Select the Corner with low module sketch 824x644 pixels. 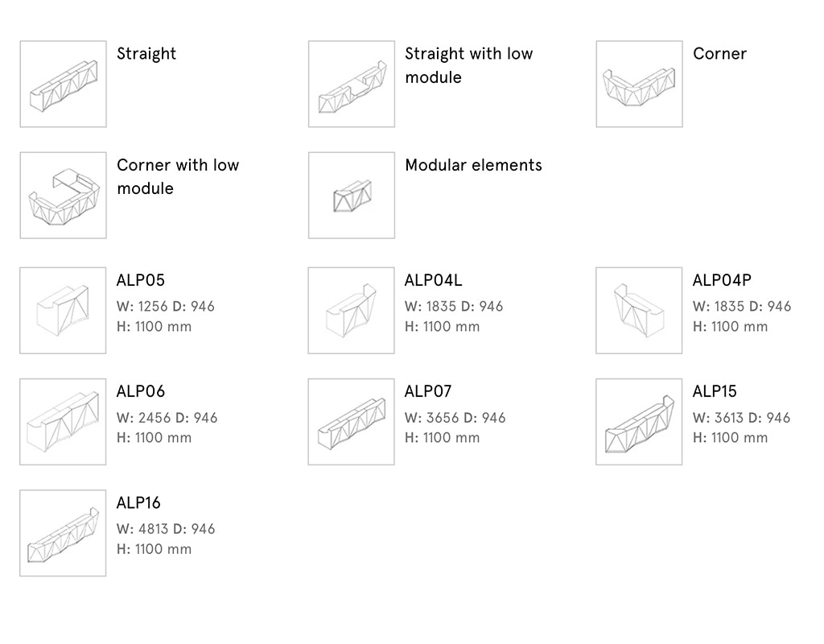pos(63,196)
